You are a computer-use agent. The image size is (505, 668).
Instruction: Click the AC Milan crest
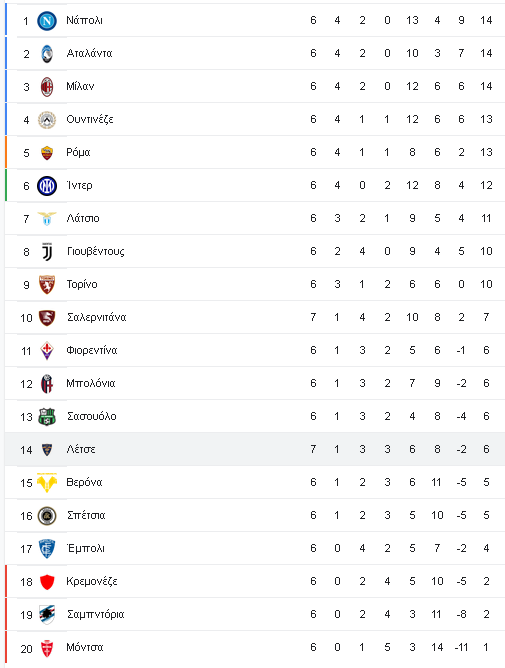coord(47,86)
